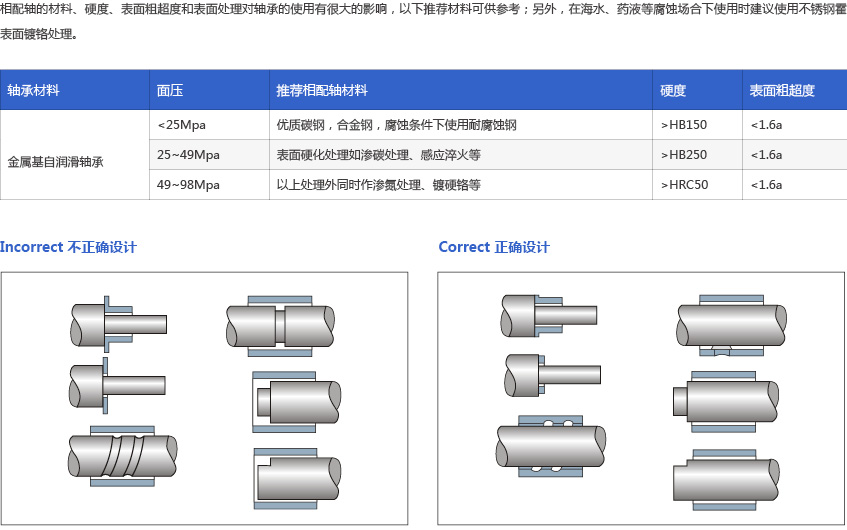The image size is (847, 530).
Task: Click the '面压' column header
Action: (x=170, y=90)
